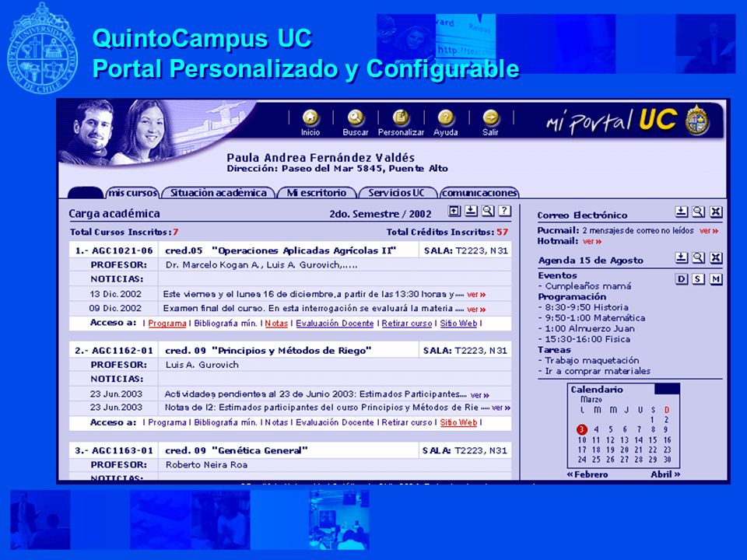Minimize the Agenda 15 de Agosto panel
This screenshot has width=747, height=560.
click(x=682, y=257)
